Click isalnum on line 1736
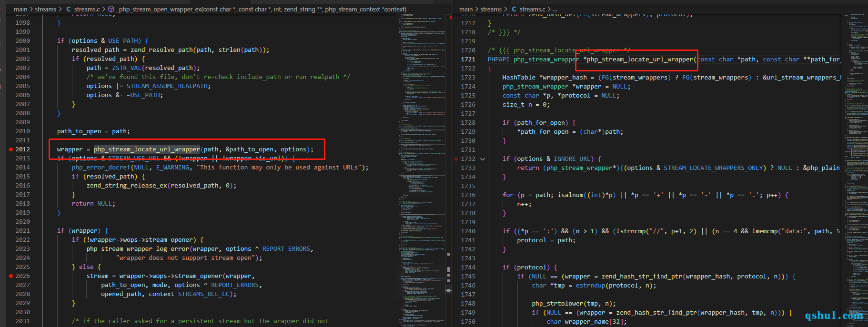This screenshot has width=868, height=327. [x=570, y=195]
